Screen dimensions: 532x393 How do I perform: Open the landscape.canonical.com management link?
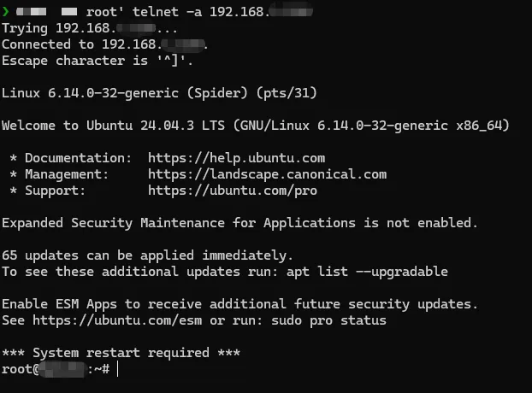(x=267, y=174)
